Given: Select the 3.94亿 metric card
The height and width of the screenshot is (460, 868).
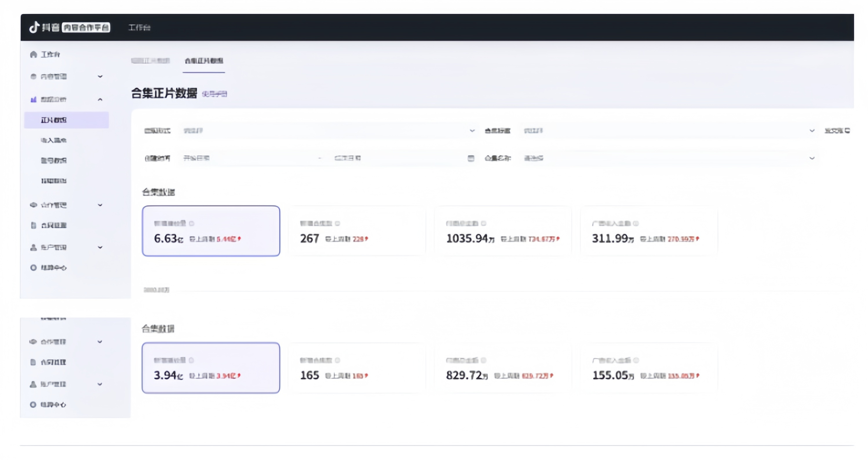Looking at the screenshot, I should 211,368.
